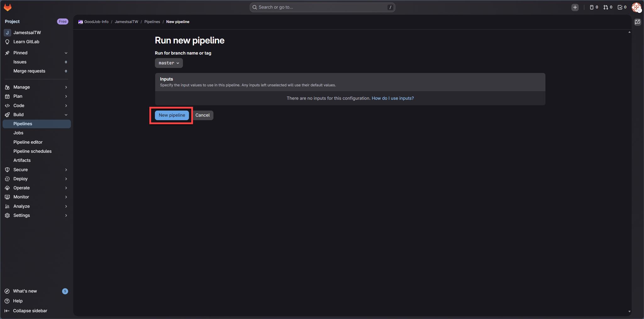
Task: Open the 'How do I use inputs?' link
Action: [392, 98]
